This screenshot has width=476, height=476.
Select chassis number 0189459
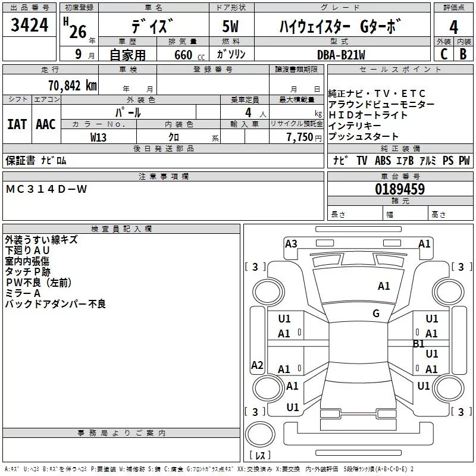click(400, 189)
